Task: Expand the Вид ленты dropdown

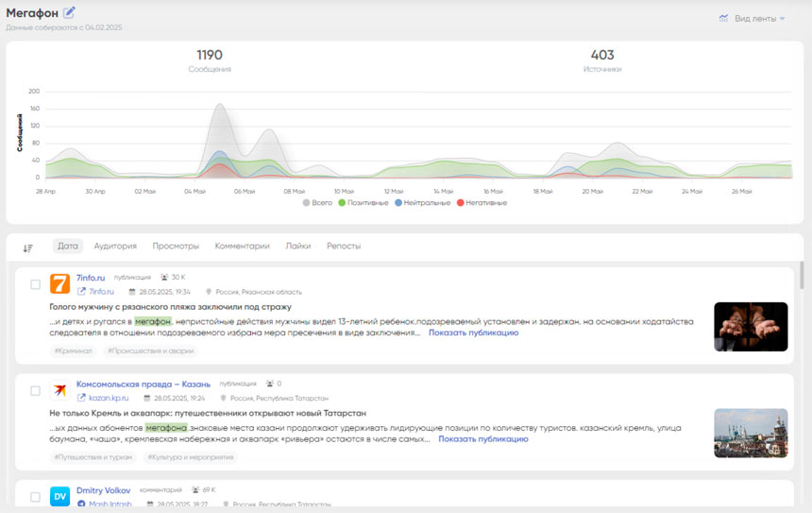Action: (760, 19)
